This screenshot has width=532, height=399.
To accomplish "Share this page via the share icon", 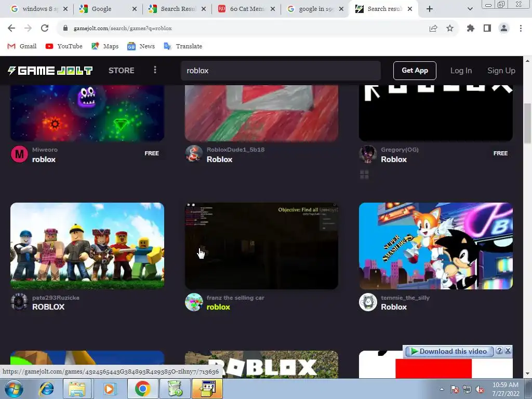I will 433,28.
